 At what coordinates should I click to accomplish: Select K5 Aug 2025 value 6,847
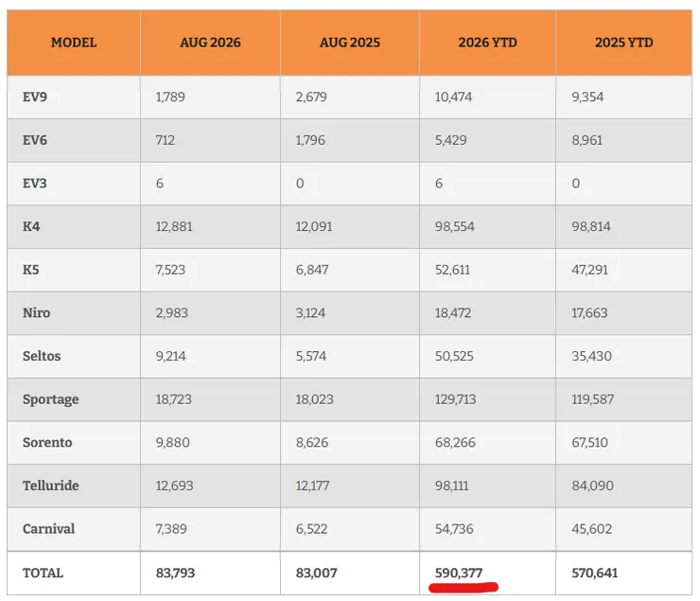click(x=312, y=270)
